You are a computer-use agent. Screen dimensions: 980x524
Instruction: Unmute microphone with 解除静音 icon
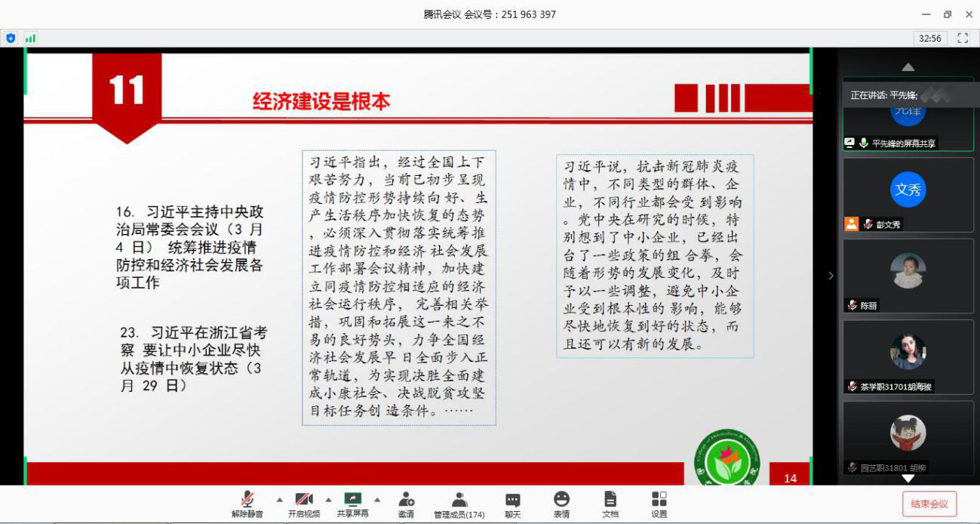pyautogui.click(x=247, y=504)
